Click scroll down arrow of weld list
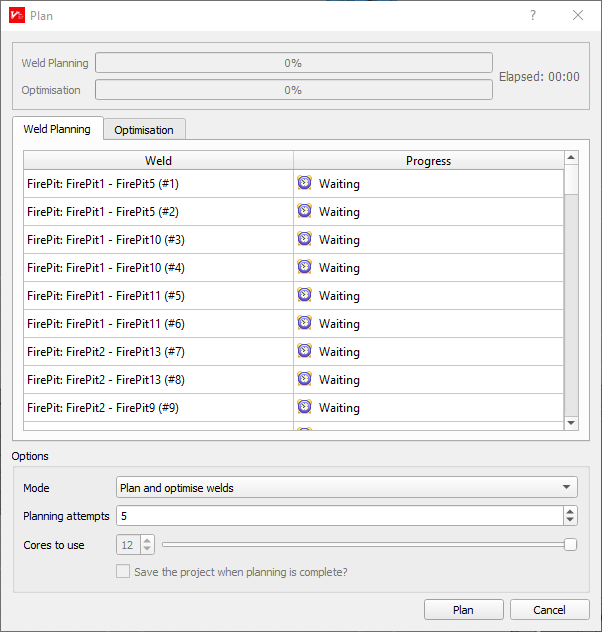The width and height of the screenshot is (602, 632). point(571,423)
